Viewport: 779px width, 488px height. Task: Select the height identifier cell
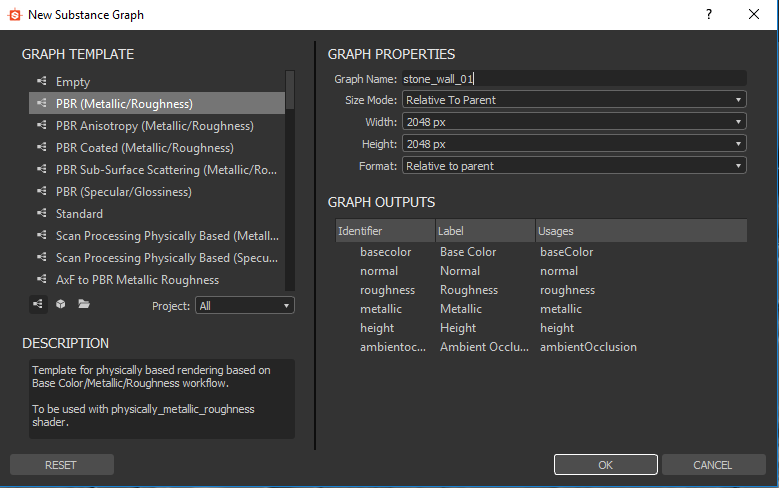[x=377, y=328]
